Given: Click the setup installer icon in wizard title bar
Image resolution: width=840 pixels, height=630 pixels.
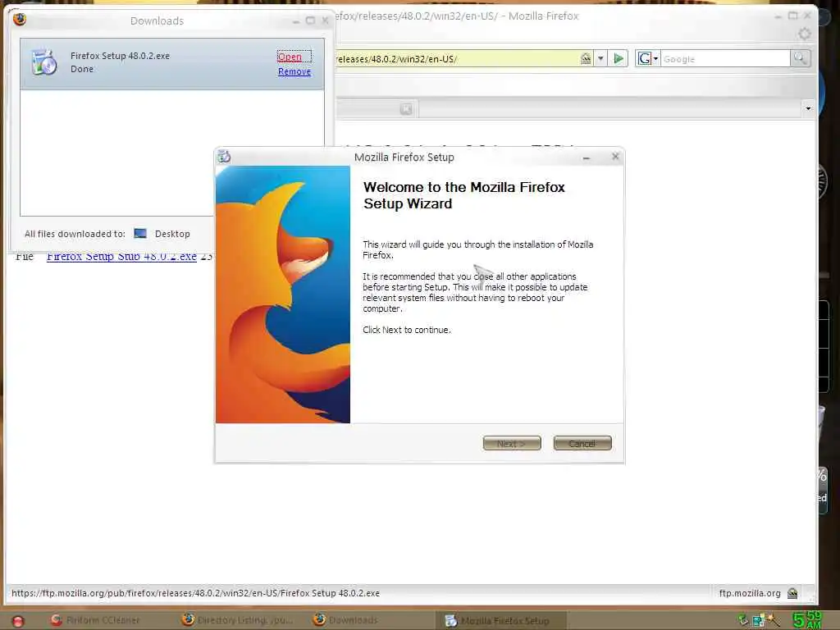Looking at the screenshot, I should tap(224, 157).
